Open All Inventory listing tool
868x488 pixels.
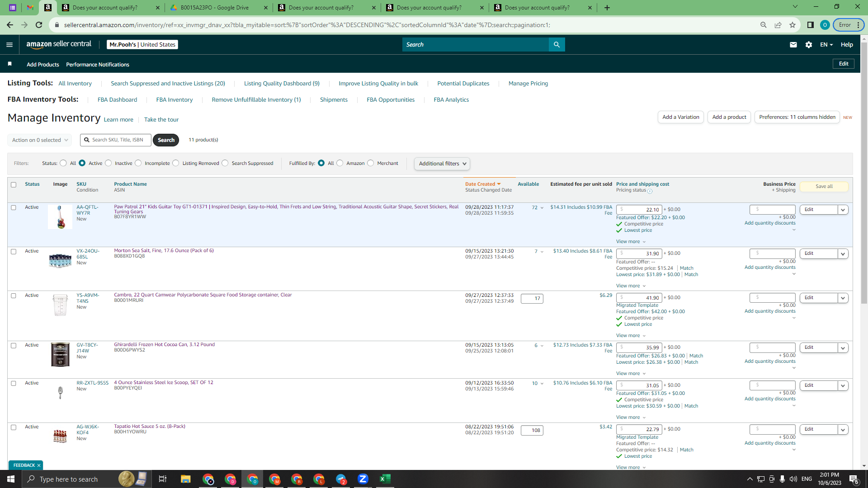click(x=75, y=83)
